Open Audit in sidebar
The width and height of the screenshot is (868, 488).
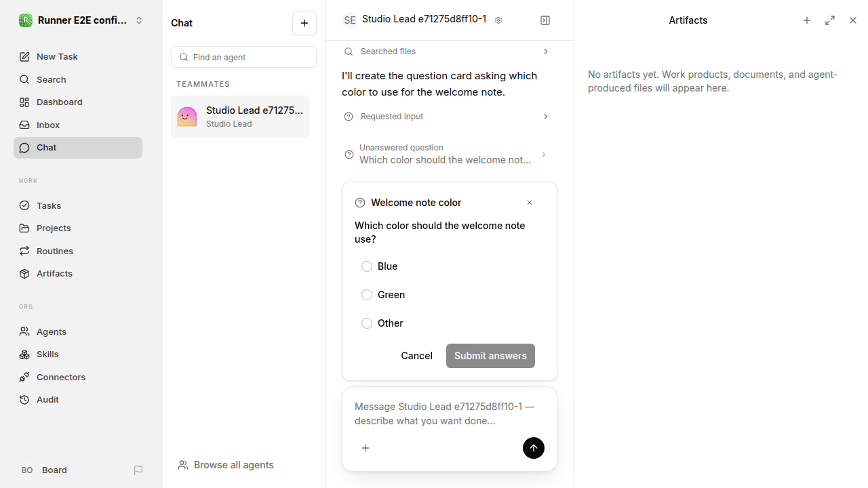pos(78,400)
